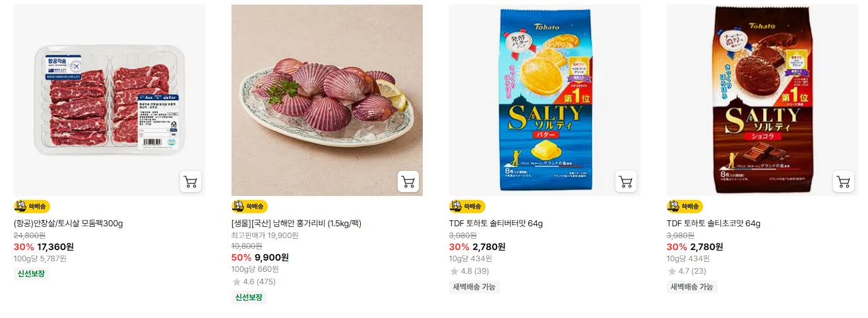
Task: Click the 신선보장 tag under the scallops
Action: pyautogui.click(x=249, y=298)
